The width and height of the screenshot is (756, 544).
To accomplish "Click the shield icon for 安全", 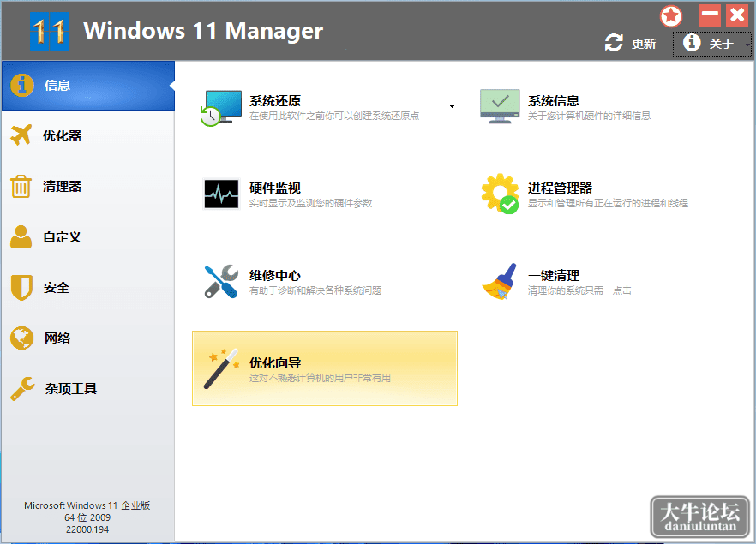I will 21,287.
